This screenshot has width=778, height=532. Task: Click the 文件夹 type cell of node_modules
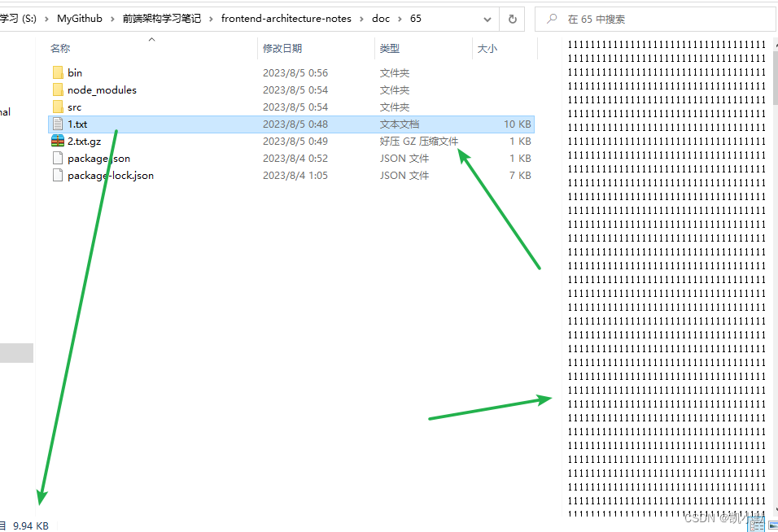395,89
